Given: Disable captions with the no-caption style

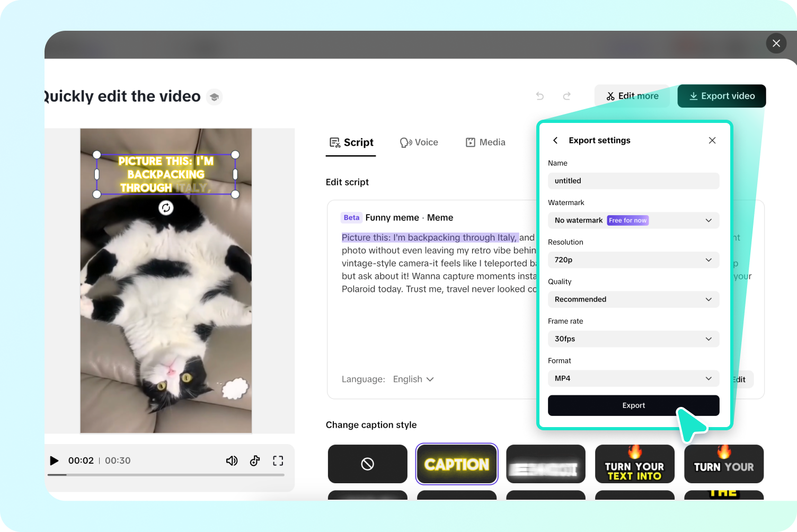Looking at the screenshot, I should point(367,464).
